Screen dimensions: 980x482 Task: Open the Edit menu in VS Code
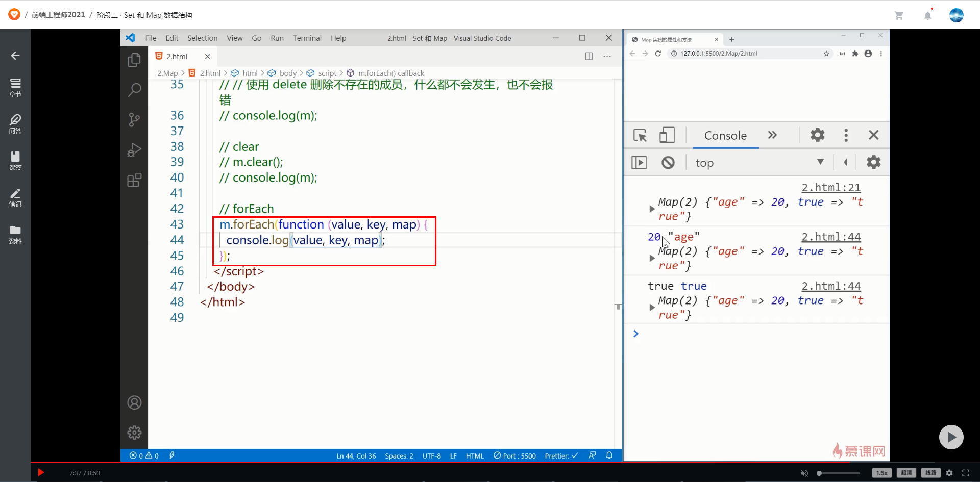172,38
